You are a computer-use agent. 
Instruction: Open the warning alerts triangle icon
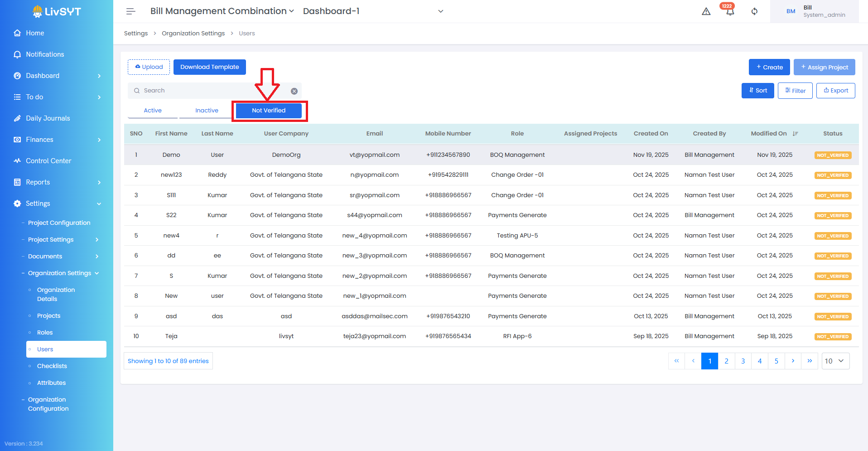(x=706, y=11)
